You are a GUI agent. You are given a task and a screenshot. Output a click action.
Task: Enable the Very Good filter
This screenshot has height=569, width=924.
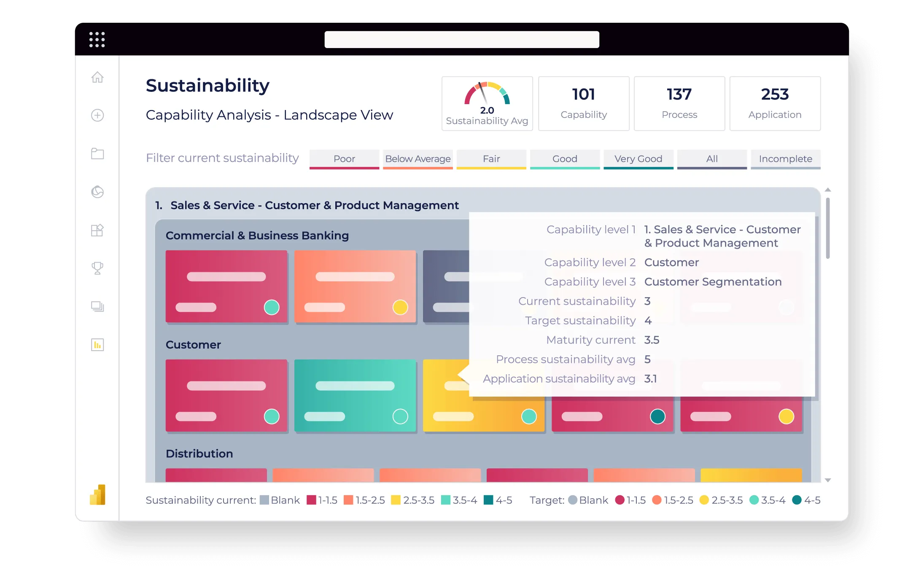pyautogui.click(x=638, y=159)
